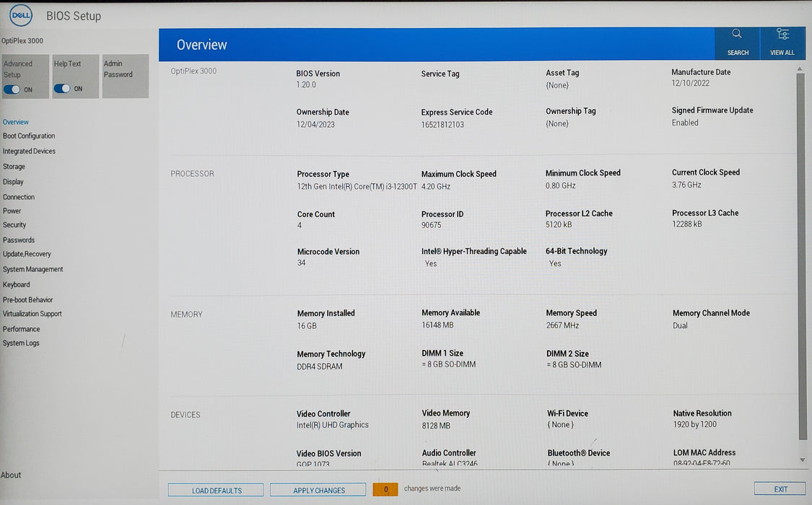The height and width of the screenshot is (505, 812).
Task: Click processor type 12th Gen Intel Core i3-12300T
Action: (x=357, y=186)
